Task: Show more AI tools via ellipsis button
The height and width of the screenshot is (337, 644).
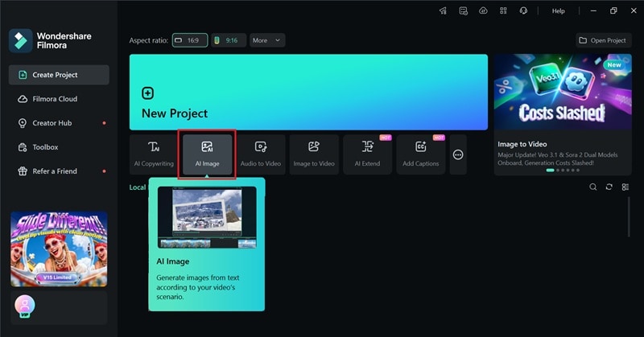Action: (x=458, y=154)
